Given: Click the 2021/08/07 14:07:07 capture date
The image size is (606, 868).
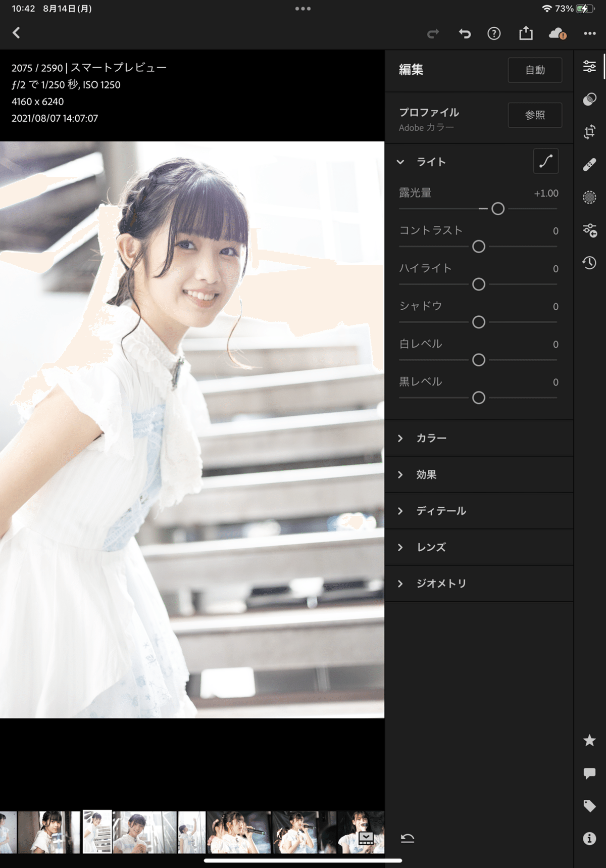Looking at the screenshot, I should click(x=55, y=118).
